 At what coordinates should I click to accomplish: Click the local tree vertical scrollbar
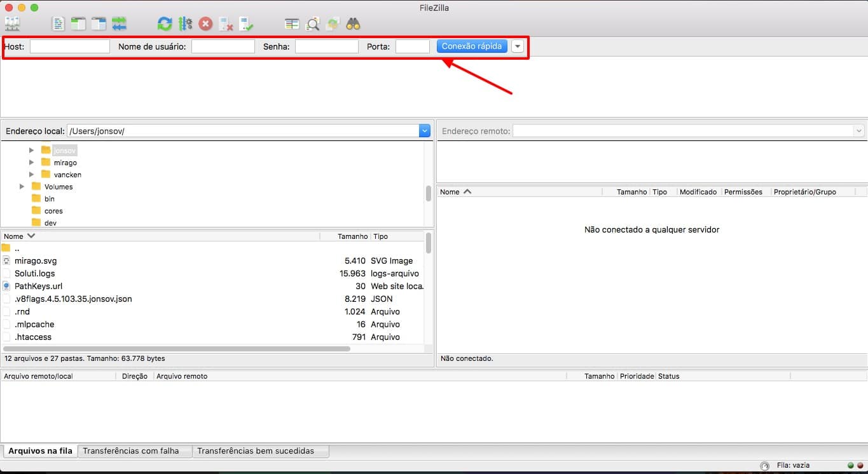[x=429, y=193]
